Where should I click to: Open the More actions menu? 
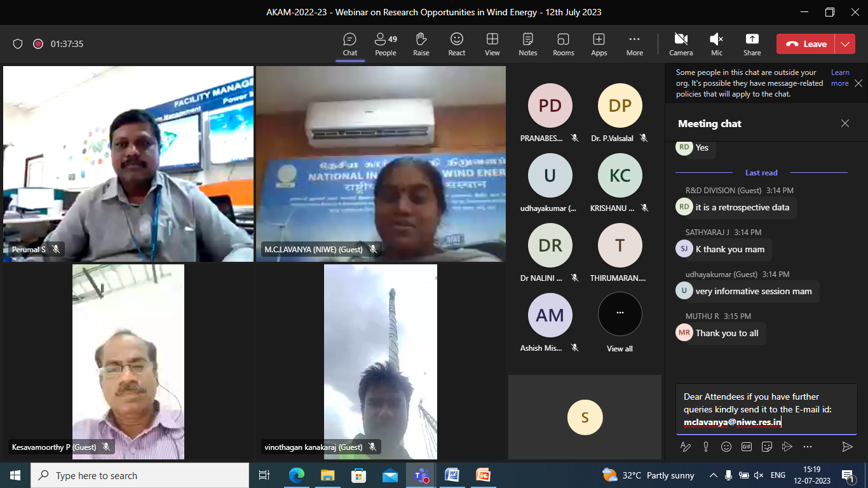634,44
